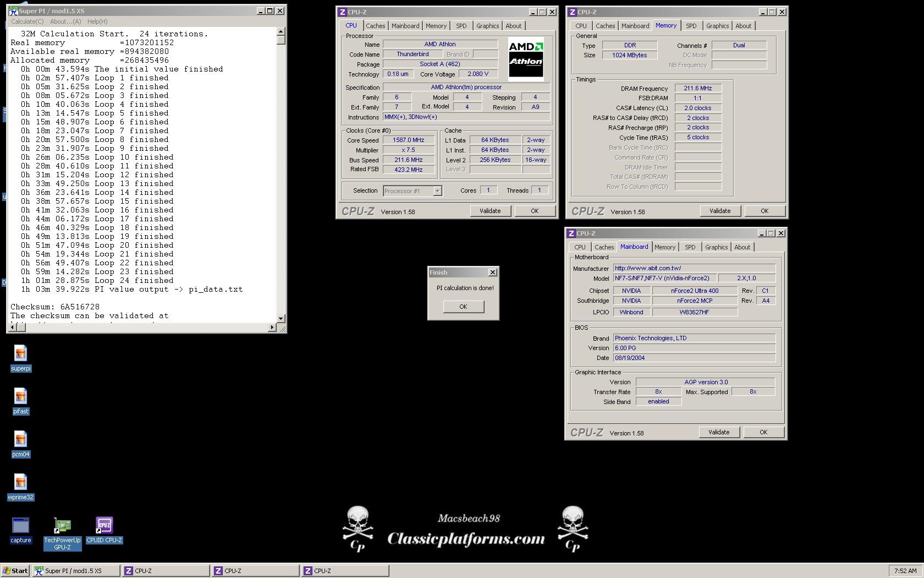The image size is (924, 578).
Task: Select Caches tab in CPU window
Action: click(x=376, y=26)
